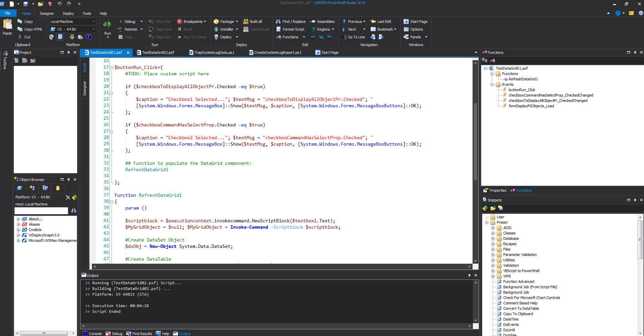Toggle the highlighted STA mode icon in Platform group
The height and width of the screenshot is (336, 644).
click(60, 37)
